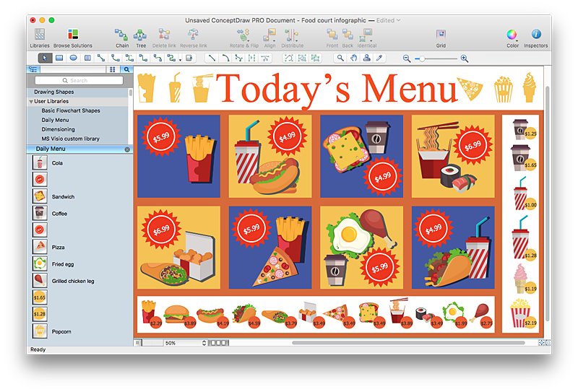578x392 pixels.
Task: Open the Inspectors panel
Action: click(535, 38)
